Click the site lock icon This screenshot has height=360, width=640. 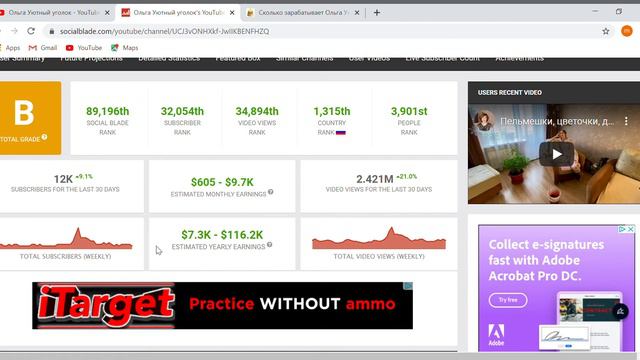pyautogui.click(x=51, y=31)
